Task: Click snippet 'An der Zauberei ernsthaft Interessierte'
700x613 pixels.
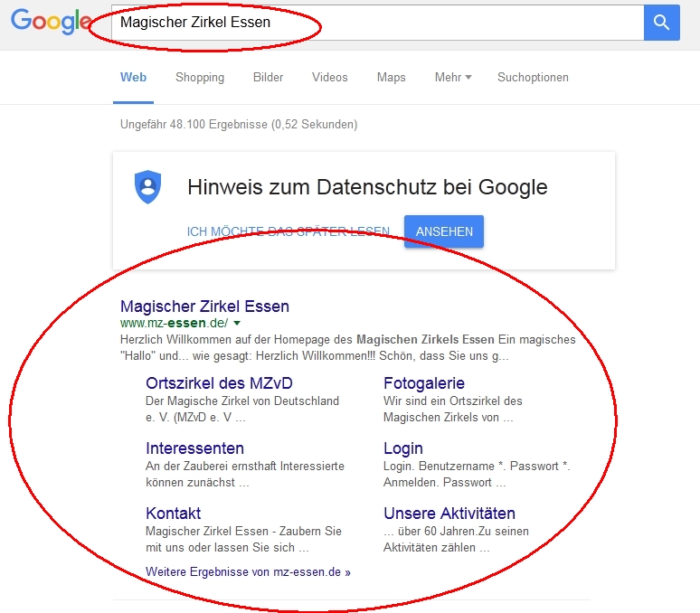Action: [245, 466]
